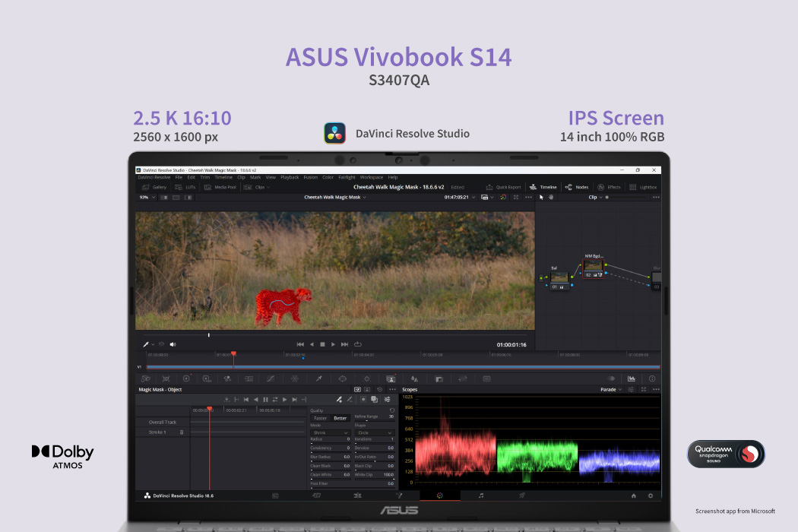Set mask quality to Better
Viewport: 798px width, 532px height.
pos(340,419)
